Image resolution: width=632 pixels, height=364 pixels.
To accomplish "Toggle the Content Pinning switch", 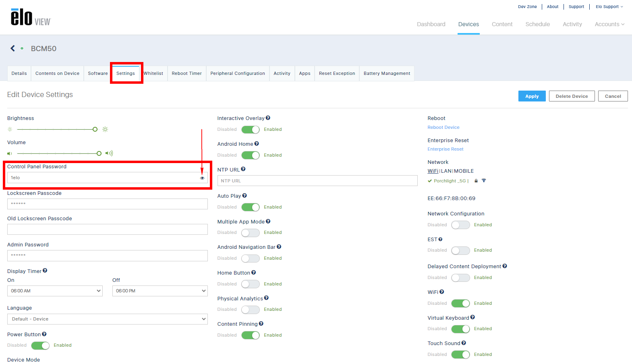I will [251, 335].
